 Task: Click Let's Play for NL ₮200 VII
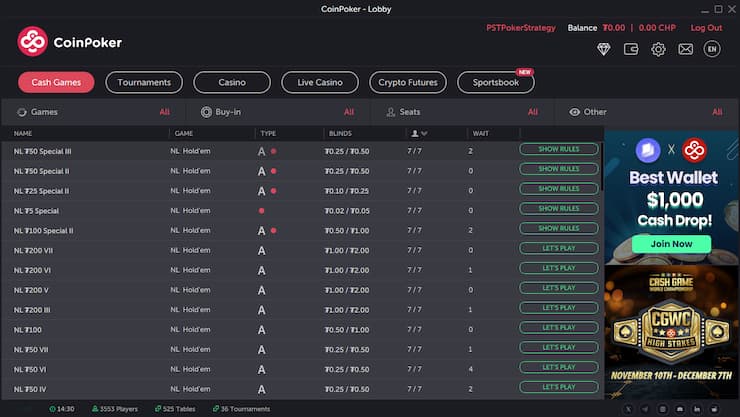click(558, 249)
